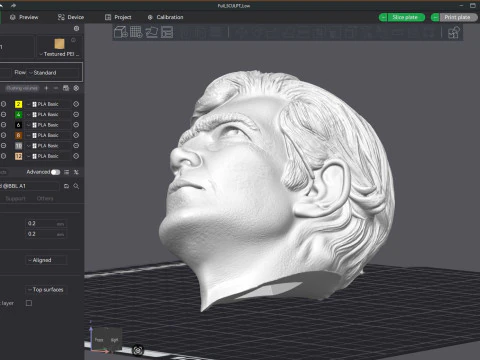480x360 pixels.
Task: Click the Flushing volumes button
Action: (x=22, y=88)
